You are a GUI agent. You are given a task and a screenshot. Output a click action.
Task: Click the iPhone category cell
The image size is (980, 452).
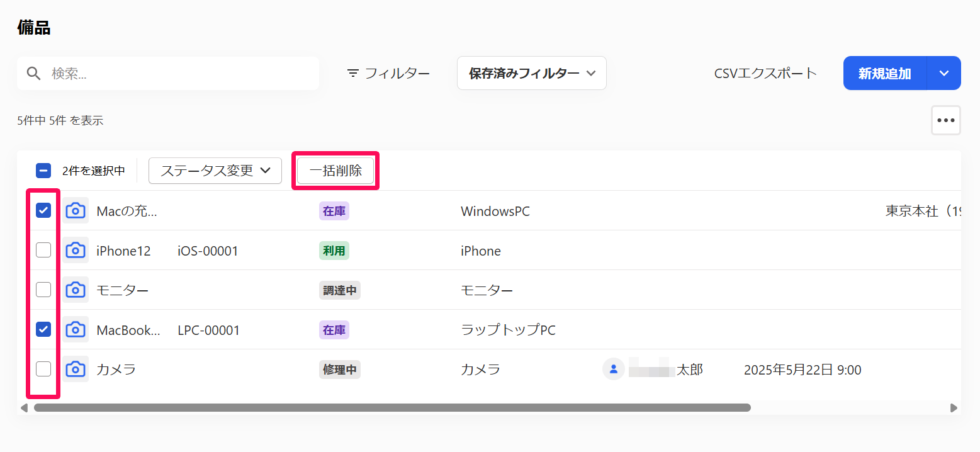(x=481, y=251)
